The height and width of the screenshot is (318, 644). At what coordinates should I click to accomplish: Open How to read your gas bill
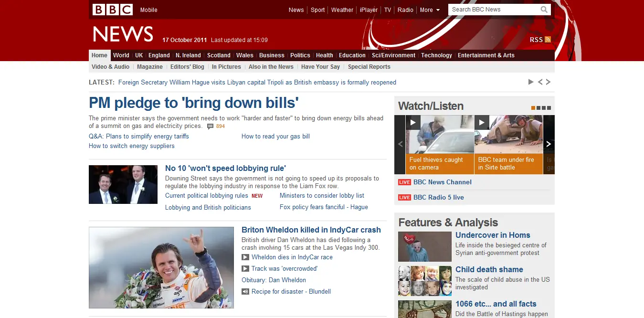coord(275,137)
